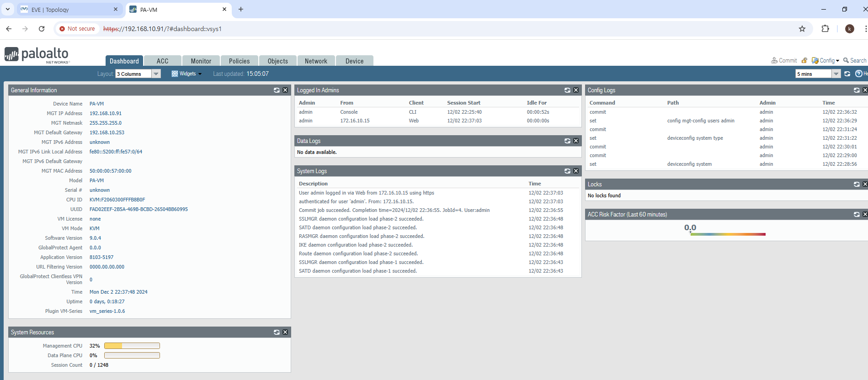Click the Commit job succeeded log entry
The width and height of the screenshot is (868, 380).
click(394, 210)
